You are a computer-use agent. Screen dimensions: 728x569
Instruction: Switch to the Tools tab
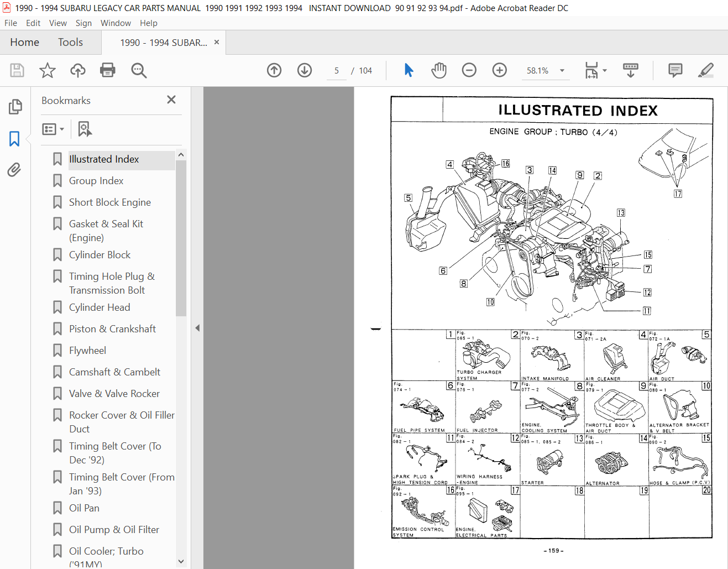70,42
